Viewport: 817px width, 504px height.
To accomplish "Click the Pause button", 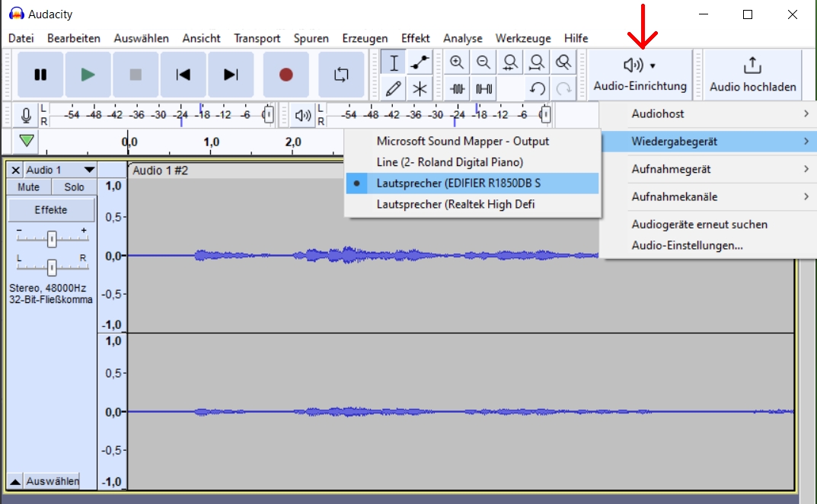I will pyautogui.click(x=40, y=75).
